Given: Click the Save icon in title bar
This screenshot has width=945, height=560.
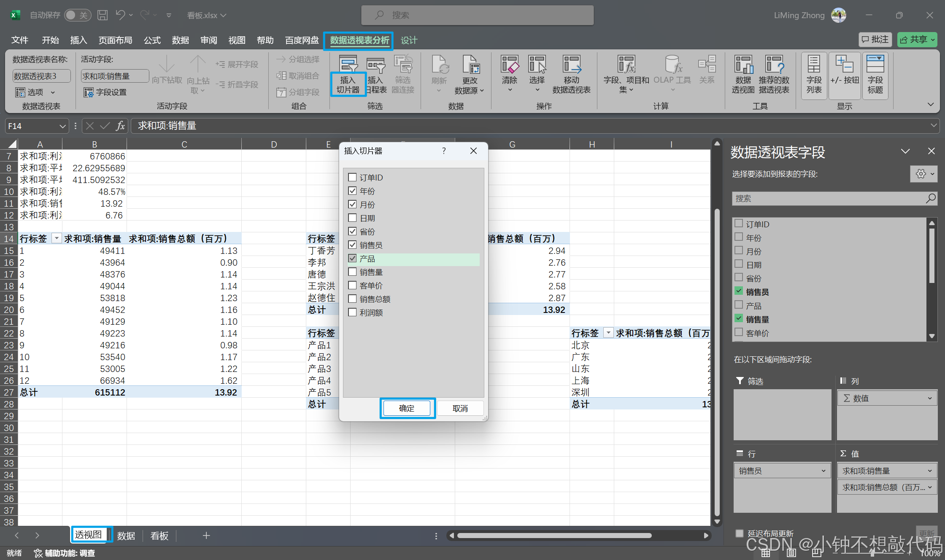Looking at the screenshot, I should [x=103, y=15].
